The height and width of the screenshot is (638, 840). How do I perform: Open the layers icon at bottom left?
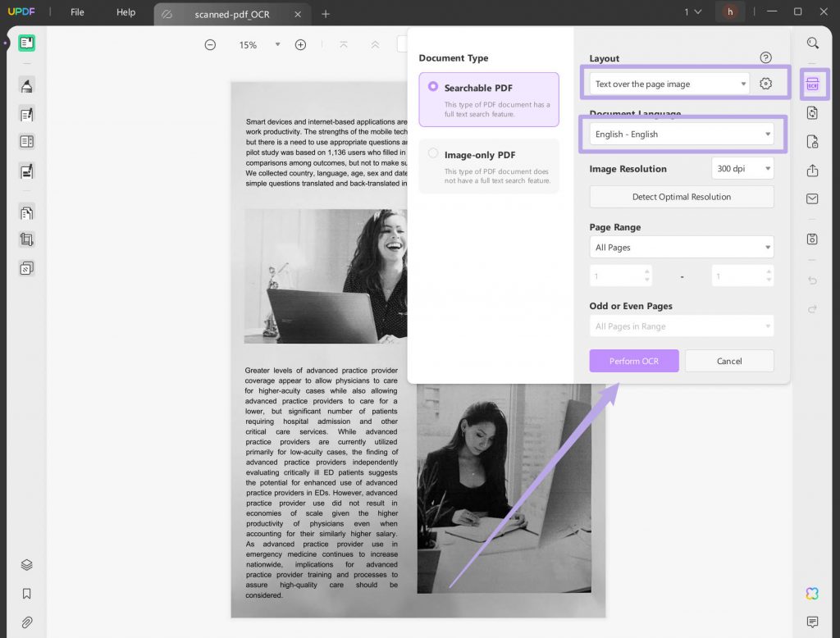click(25, 565)
